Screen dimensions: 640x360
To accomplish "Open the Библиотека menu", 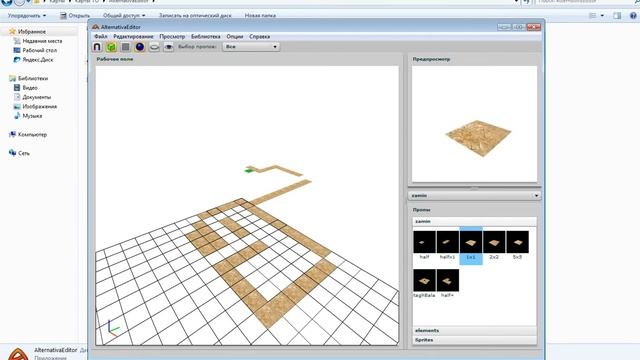I will point(206,36).
